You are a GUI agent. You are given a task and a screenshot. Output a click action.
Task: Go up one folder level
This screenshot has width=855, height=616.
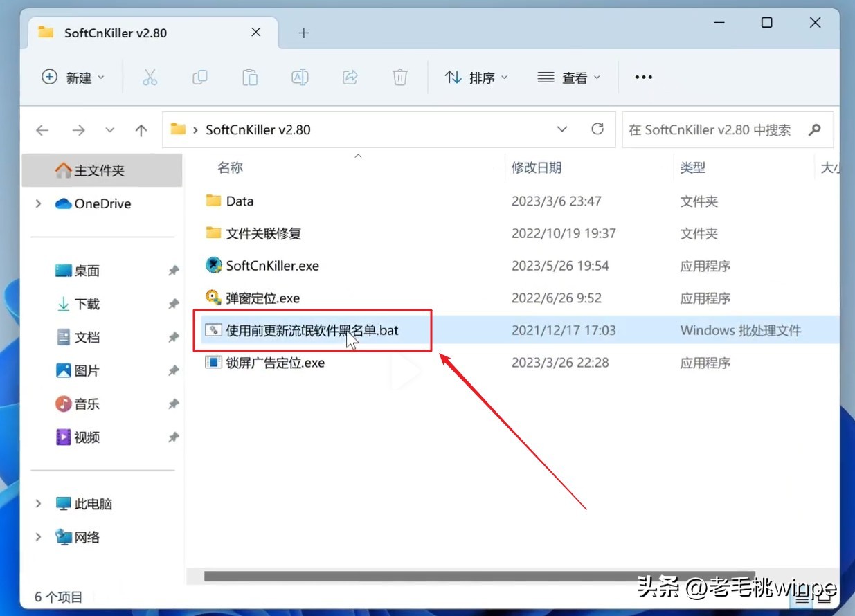[x=141, y=129]
